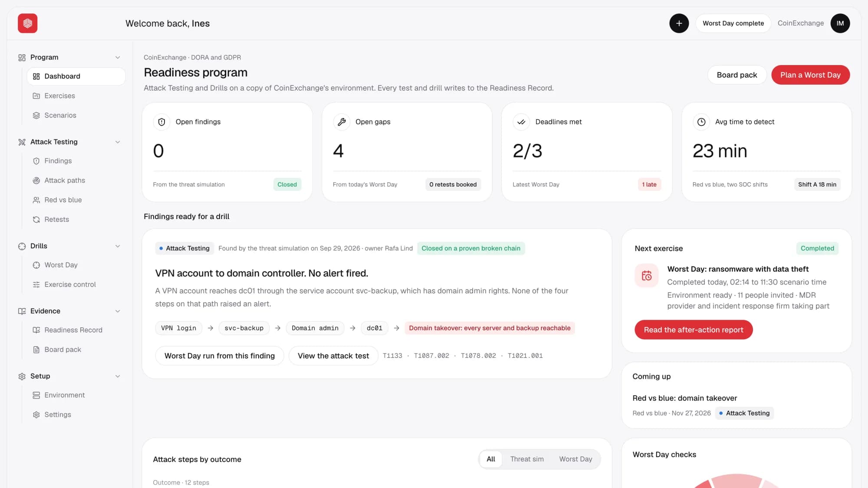Click the 1 late badge
The width and height of the screenshot is (868, 488).
[649, 184]
